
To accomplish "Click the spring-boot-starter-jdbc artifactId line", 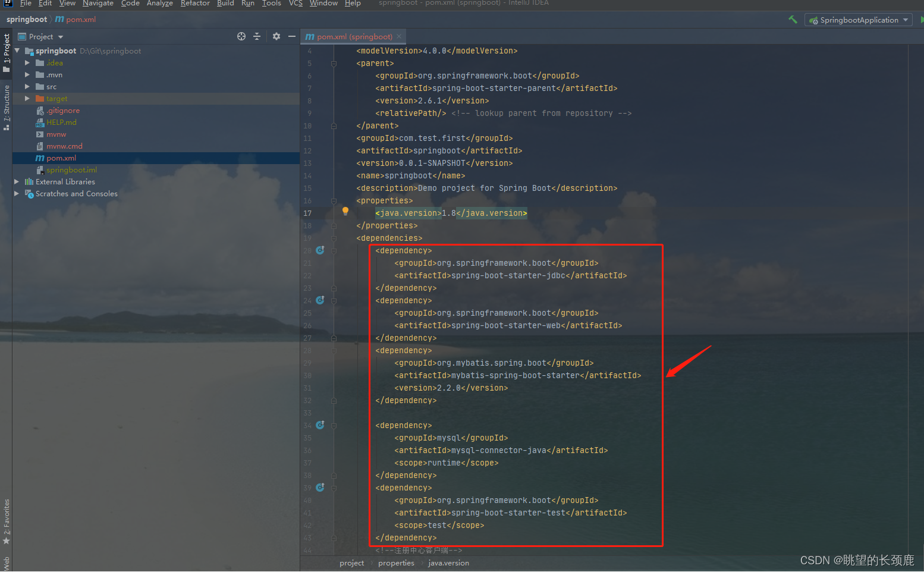I will tap(511, 275).
